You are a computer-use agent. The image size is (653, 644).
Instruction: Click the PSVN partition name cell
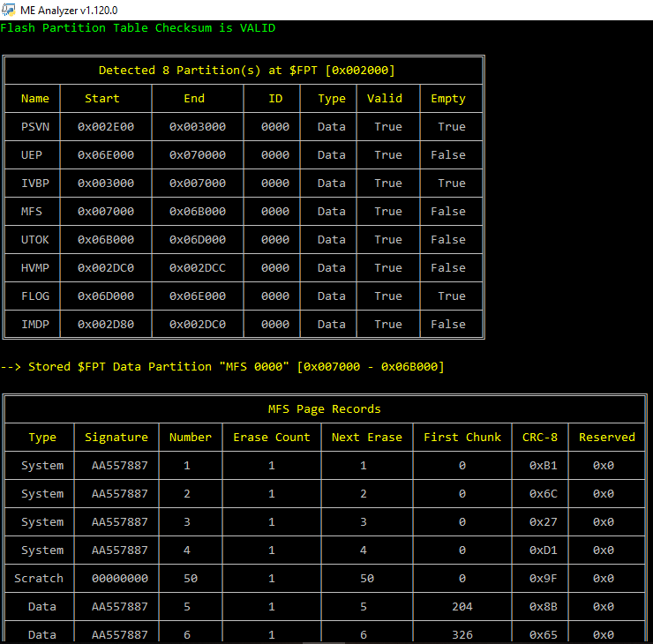tap(35, 126)
